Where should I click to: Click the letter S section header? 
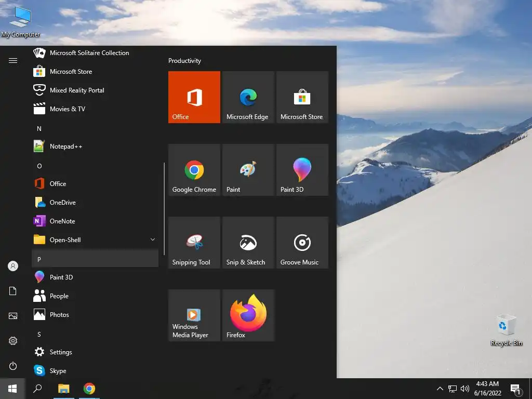click(x=95, y=334)
